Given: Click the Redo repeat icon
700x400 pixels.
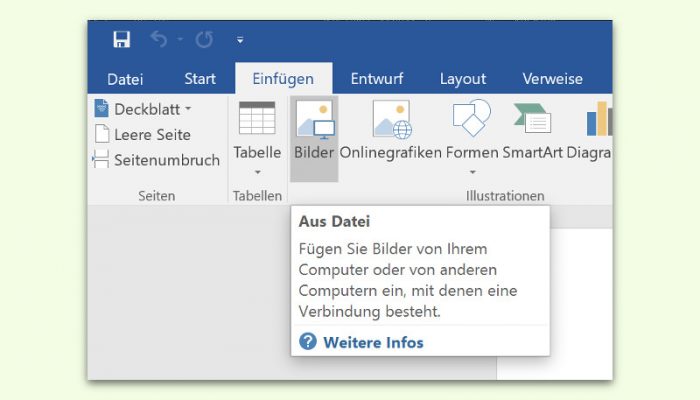Looking at the screenshot, I should click(x=204, y=40).
